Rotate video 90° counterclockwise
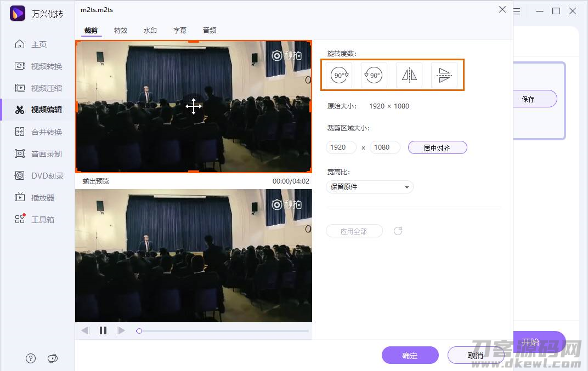Image resolution: width=588 pixels, height=371 pixels. coord(374,75)
